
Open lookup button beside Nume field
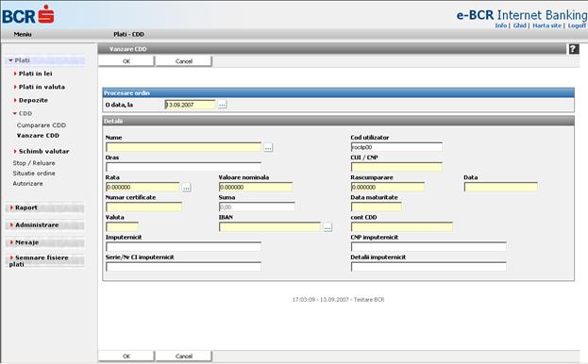(x=268, y=147)
